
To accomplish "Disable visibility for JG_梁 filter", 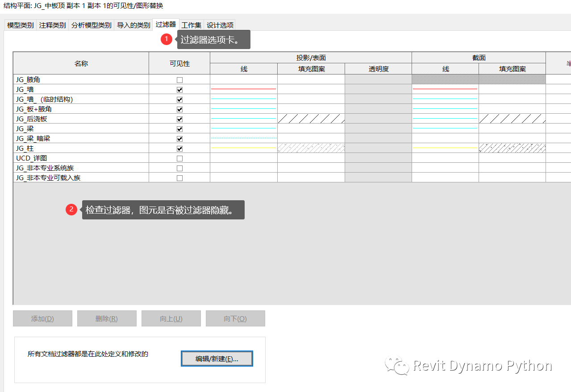I will 179,129.
